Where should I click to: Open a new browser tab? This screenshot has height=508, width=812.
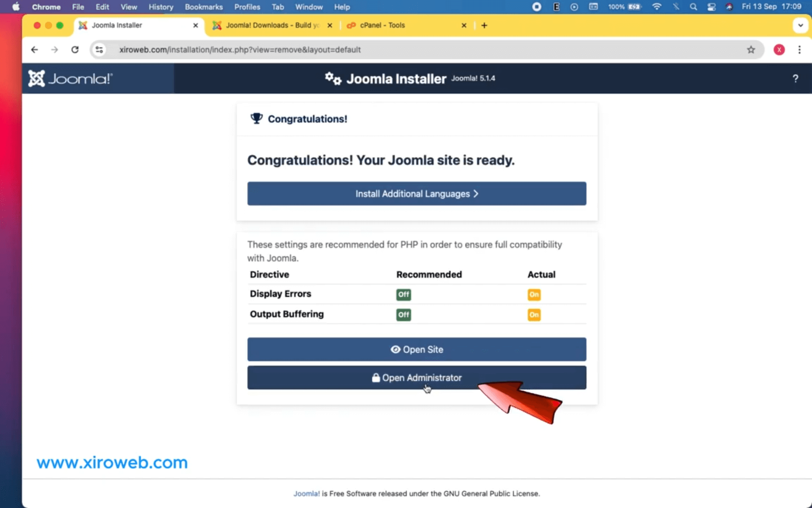484,25
